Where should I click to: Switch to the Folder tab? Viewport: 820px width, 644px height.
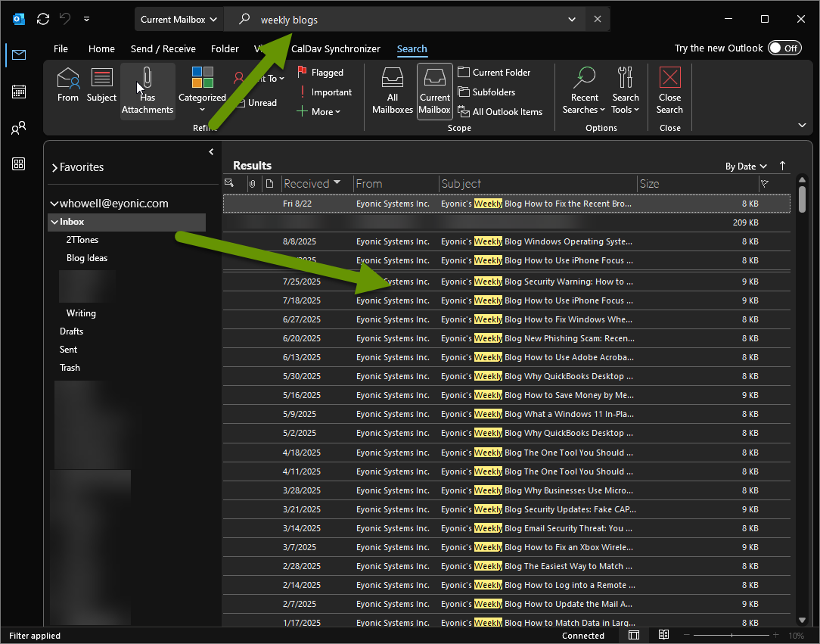click(225, 48)
